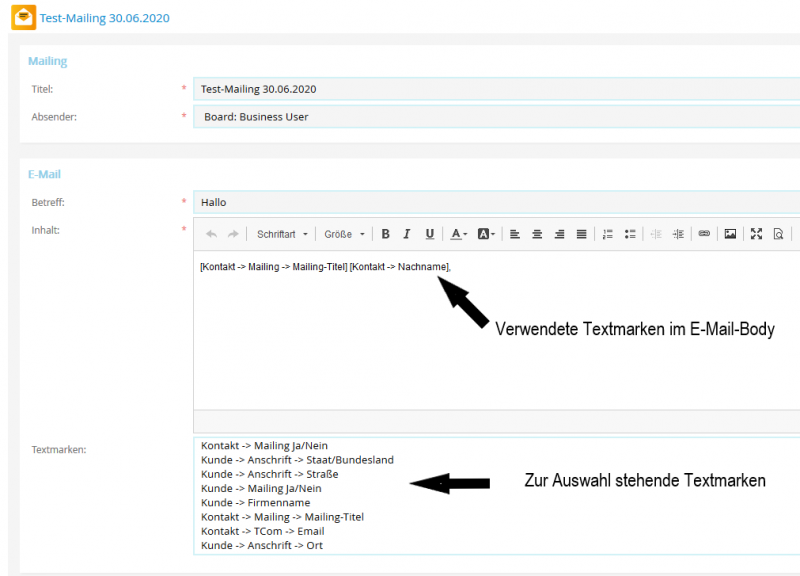Insert a hyperlink with link icon

704,234
